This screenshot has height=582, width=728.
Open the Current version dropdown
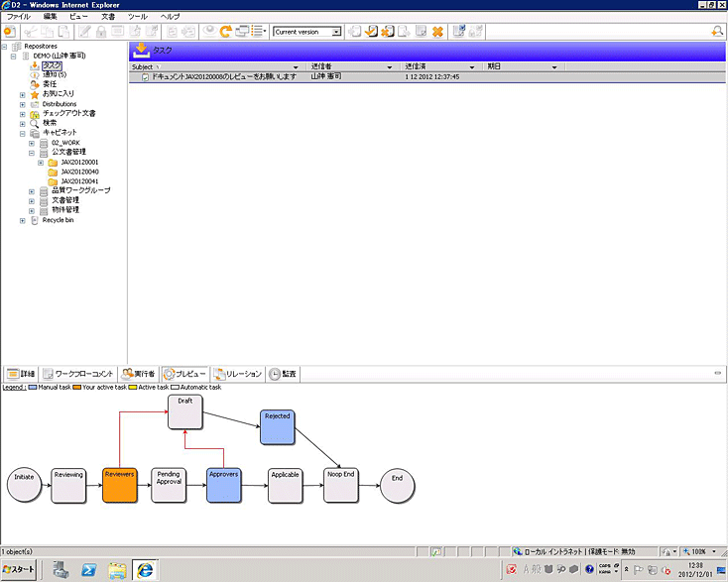tap(337, 32)
